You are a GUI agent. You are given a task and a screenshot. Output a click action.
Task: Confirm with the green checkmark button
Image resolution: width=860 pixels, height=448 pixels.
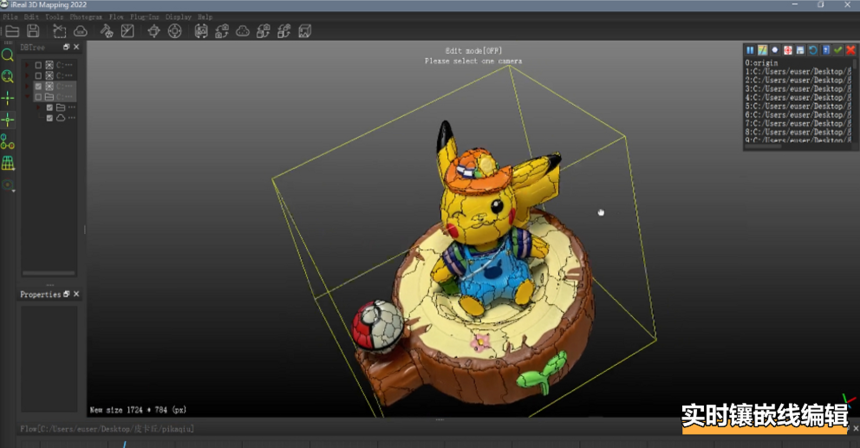tap(838, 50)
